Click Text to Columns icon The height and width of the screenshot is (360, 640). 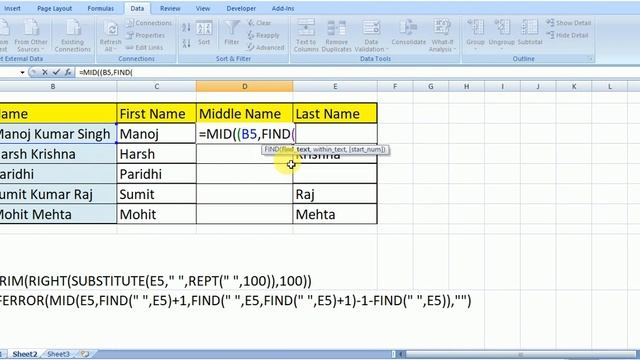pyautogui.click(x=306, y=36)
